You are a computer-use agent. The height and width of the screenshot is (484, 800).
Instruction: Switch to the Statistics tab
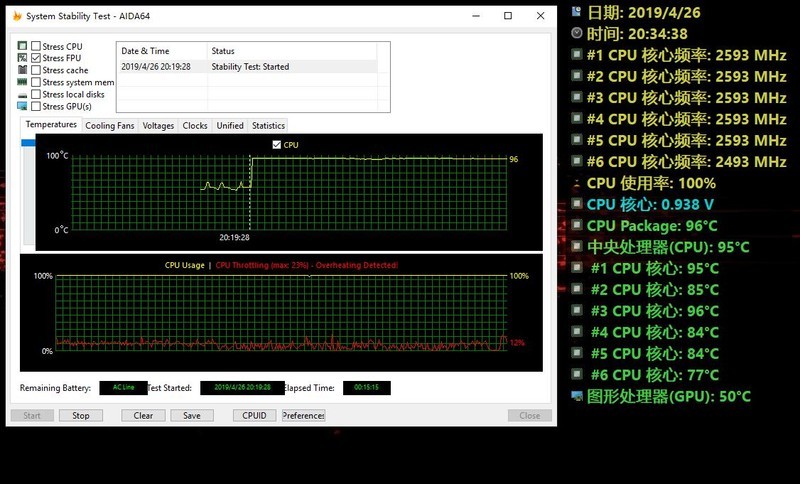(x=268, y=126)
